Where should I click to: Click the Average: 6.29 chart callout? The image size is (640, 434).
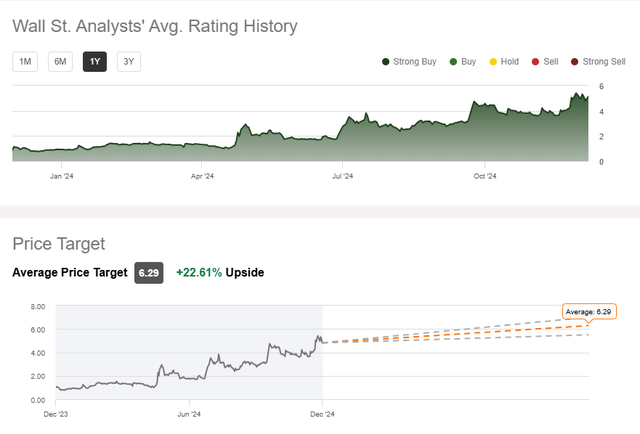click(589, 312)
